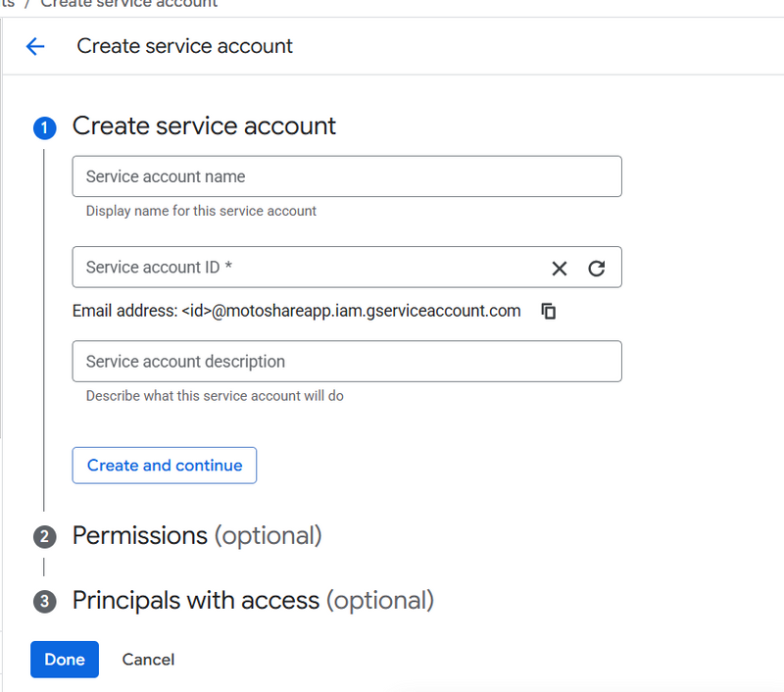This screenshot has width=784, height=692.
Task: Click the back arrow to leave page
Action: pyautogui.click(x=35, y=46)
